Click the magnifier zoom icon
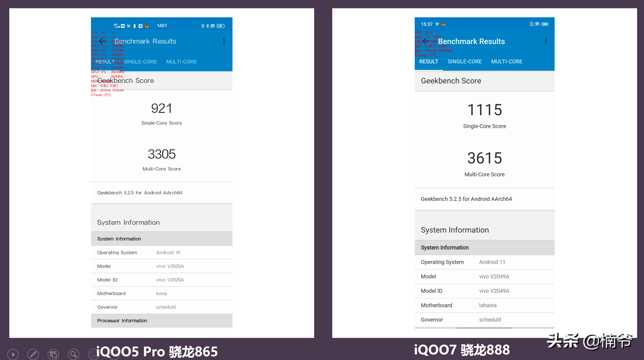644x360 pixels. 73,354
